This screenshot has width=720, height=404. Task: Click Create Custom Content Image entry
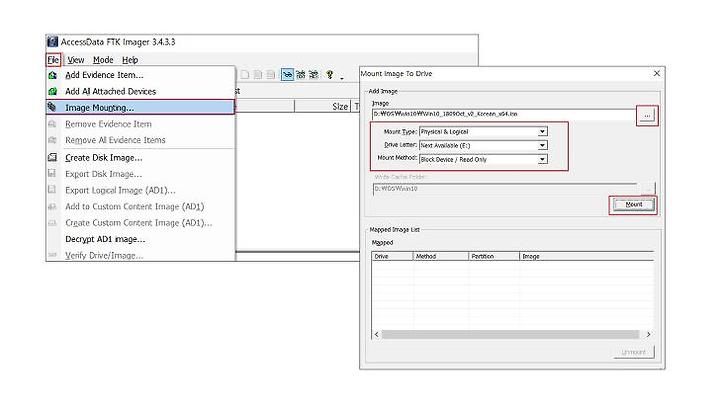141,223
